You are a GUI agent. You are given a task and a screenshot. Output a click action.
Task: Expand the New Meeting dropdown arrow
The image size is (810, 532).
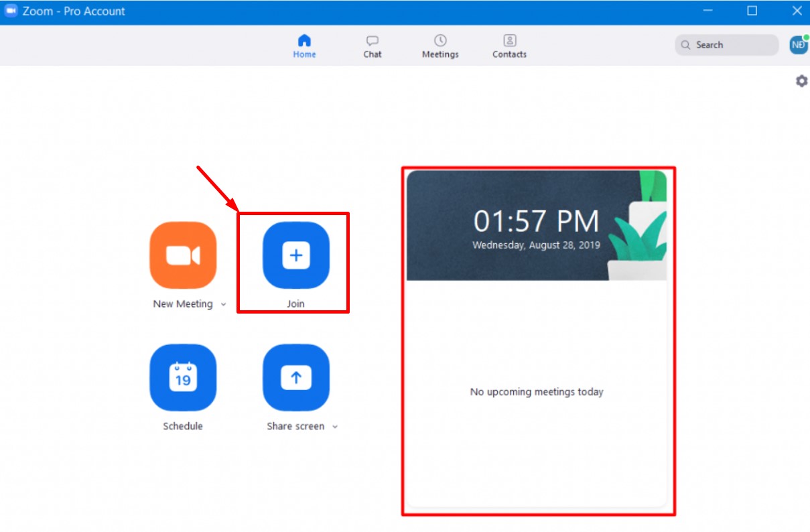coord(223,305)
